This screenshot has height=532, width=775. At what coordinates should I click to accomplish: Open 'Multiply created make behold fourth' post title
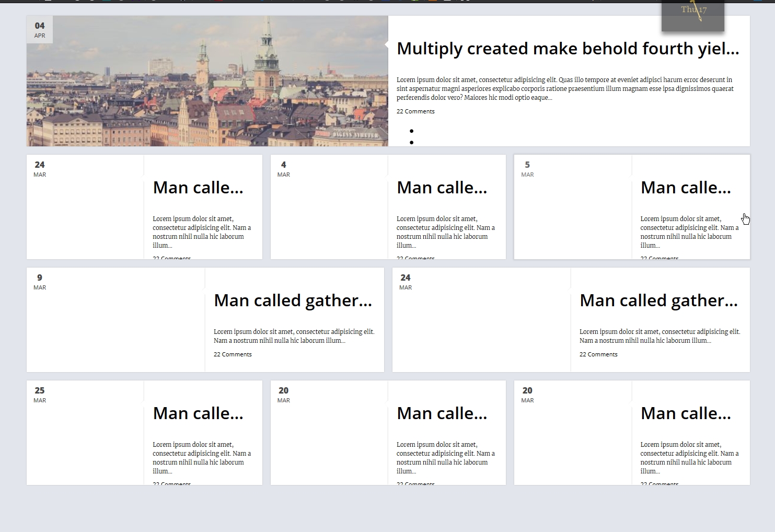coord(568,49)
